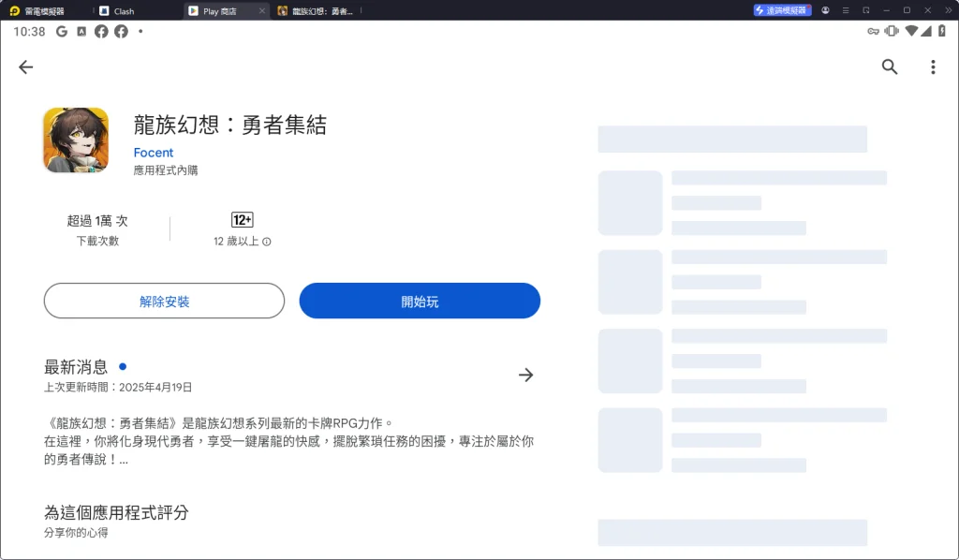This screenshot has height=560, width=959.
Task: Click the first Facebook notification icon
Action: tap(101, 31)
